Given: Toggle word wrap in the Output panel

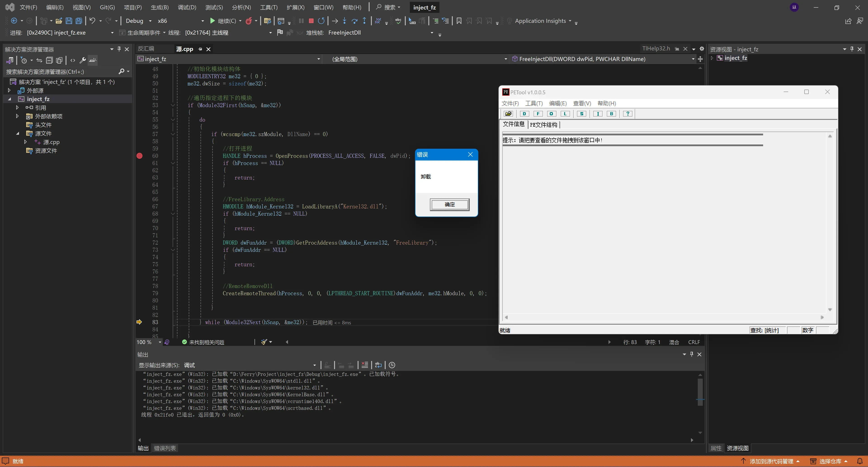Looking at the screenshot, I should pyautogui.click(x=378, y=365).
